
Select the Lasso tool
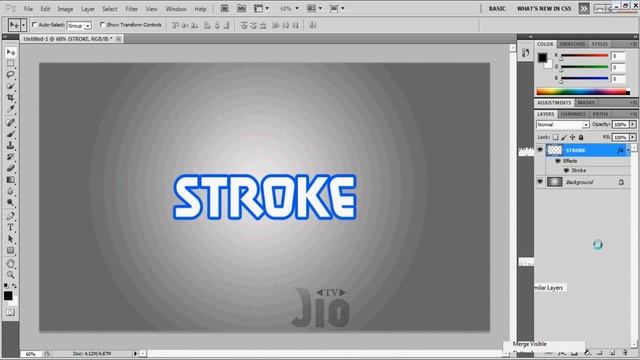pos(11,75)
